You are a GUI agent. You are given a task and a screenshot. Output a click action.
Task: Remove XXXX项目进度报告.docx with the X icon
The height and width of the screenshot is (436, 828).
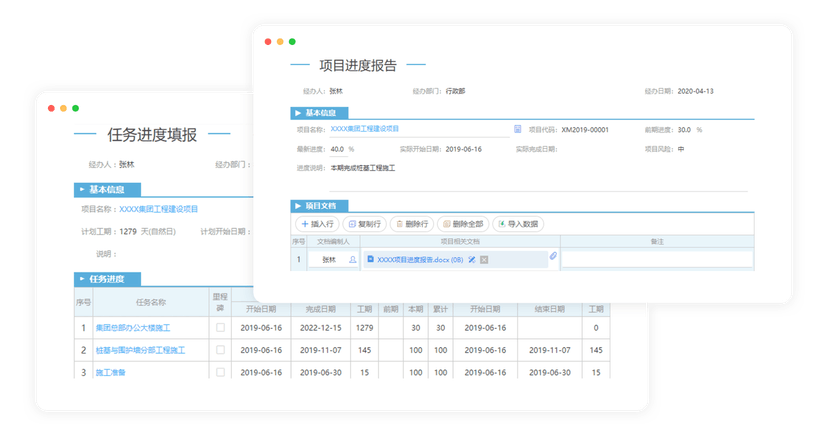pos(484,260)
